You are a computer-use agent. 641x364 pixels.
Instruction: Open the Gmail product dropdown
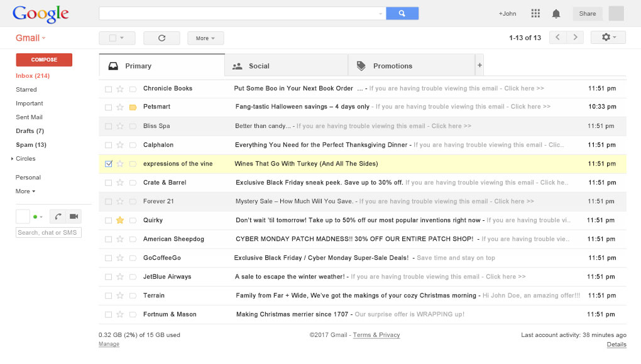point(30,38)
